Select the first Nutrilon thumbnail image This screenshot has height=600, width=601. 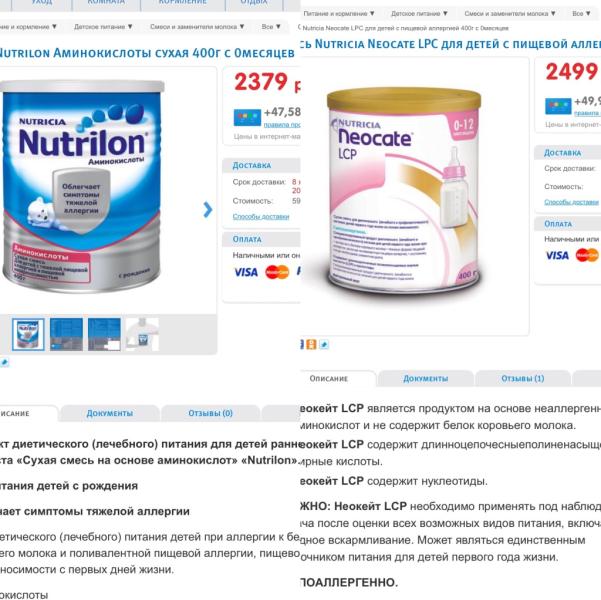point(28,334)
